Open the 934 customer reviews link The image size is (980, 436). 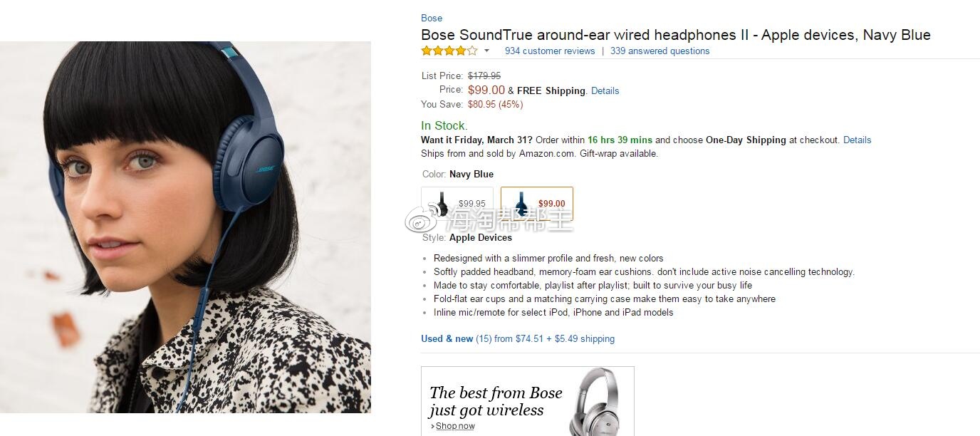[550, 51]
